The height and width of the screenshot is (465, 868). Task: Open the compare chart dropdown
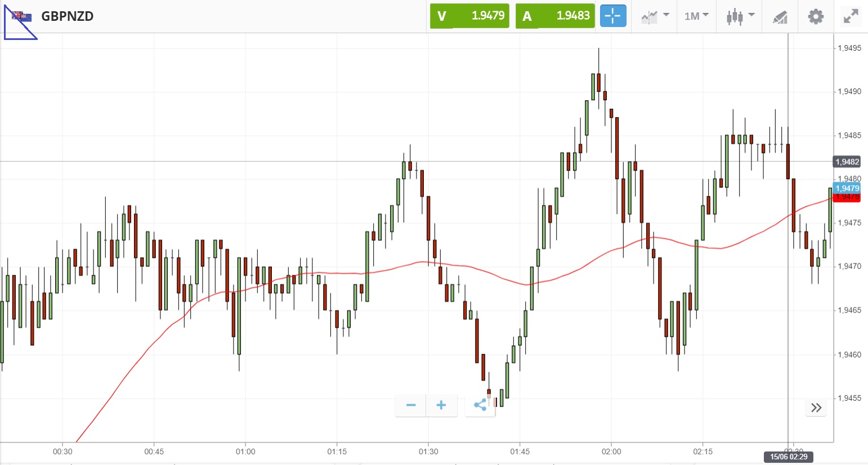655,16
